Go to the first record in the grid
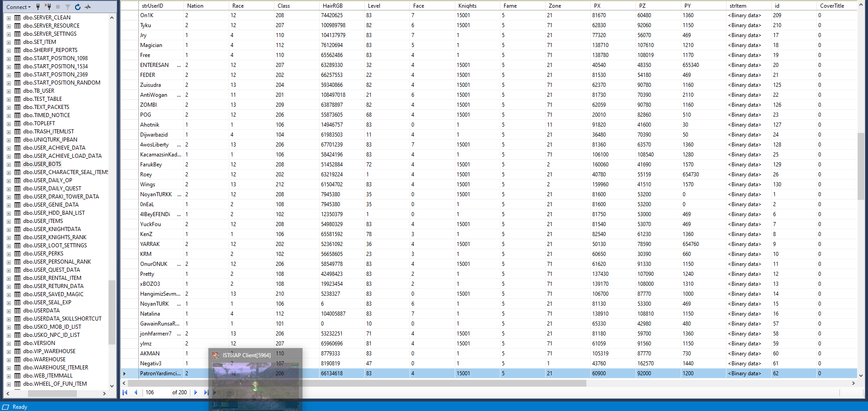The image size is (868, 411). [125, 392]
